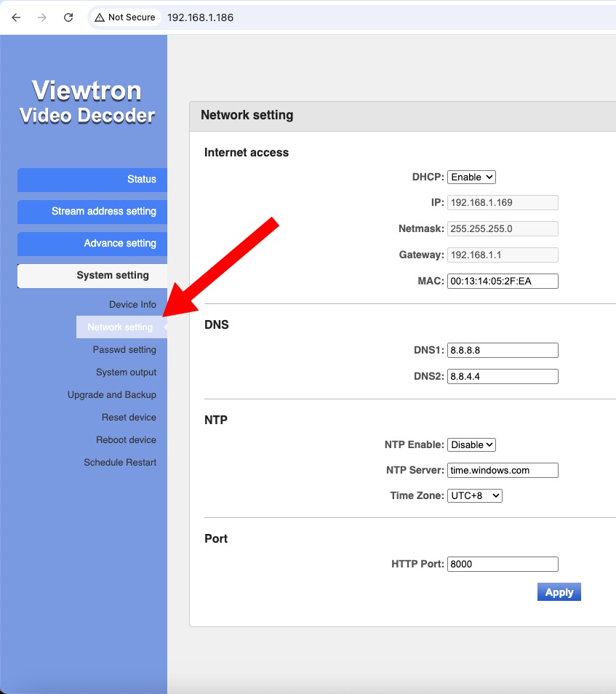This screenshot has height=694, width=616.
Task: Click the HTTP Port input field
Action: [x=502, y=564]
